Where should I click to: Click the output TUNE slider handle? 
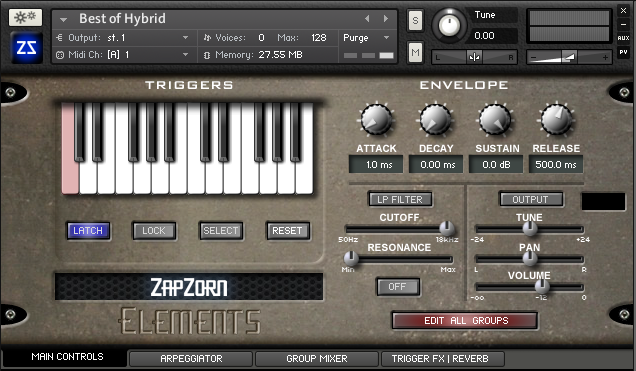point(529,229)
